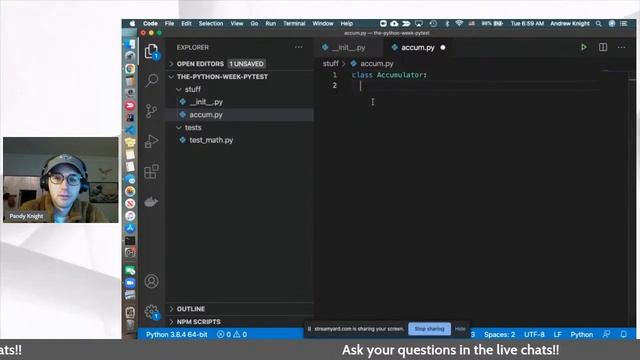The width and height of the screenshot is (640, 360).
Task: Click Time Machine icon in menu bar
Action: tap(433, 24)
